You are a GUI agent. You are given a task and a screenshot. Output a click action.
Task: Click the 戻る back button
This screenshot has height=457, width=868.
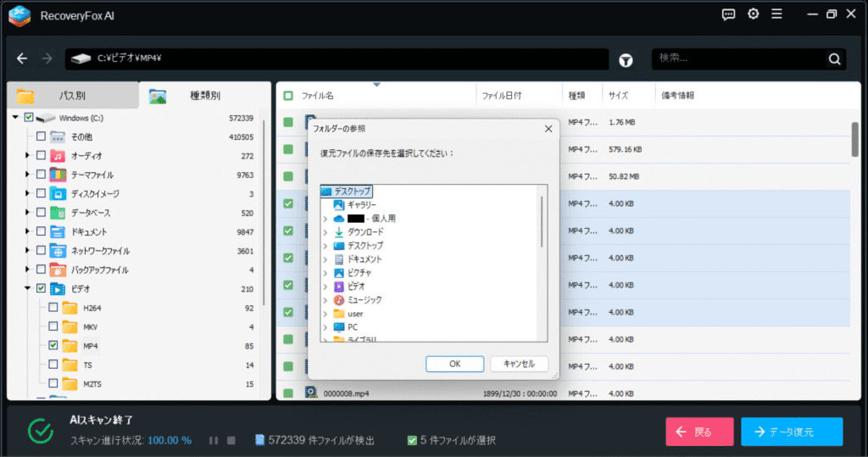tap(699, 432)
